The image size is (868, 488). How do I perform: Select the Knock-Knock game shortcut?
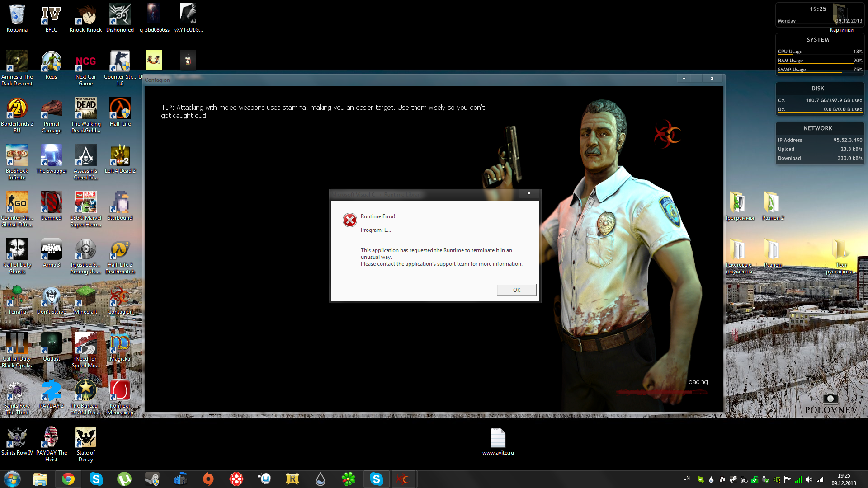[x=86, y=18]
